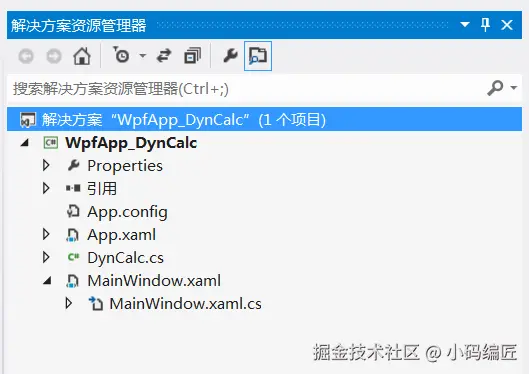
Task: Collapse the MainWindow.xaml node
Action: point(48,280)
